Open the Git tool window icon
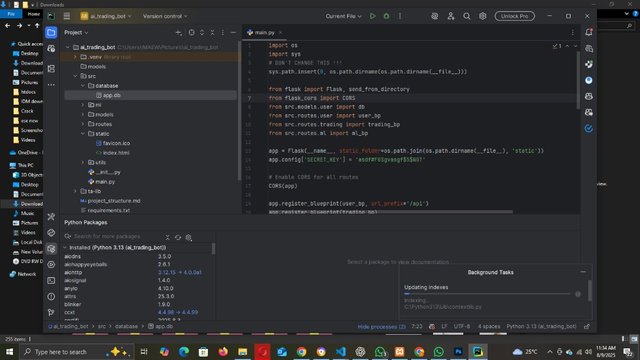The width and height of the screenshot is (640, 360). [51, 313]
